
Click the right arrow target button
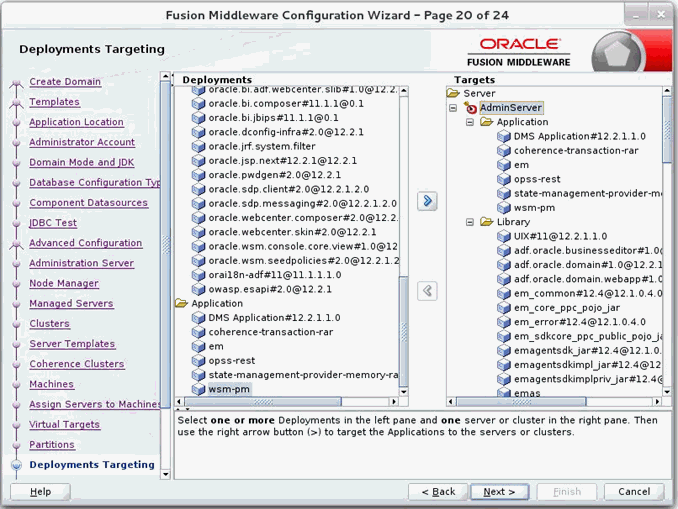tap(427, 201)
